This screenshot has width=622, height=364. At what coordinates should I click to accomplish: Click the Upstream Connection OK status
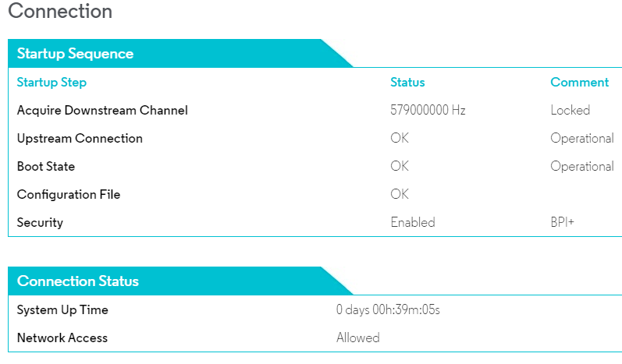(x=400, y=139)
